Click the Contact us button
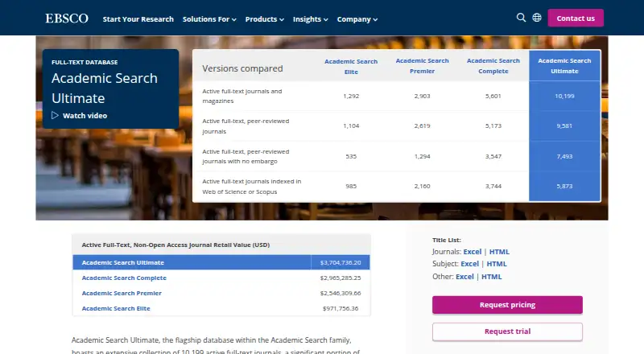Viewport: 644px width, 354px height. 576,18
